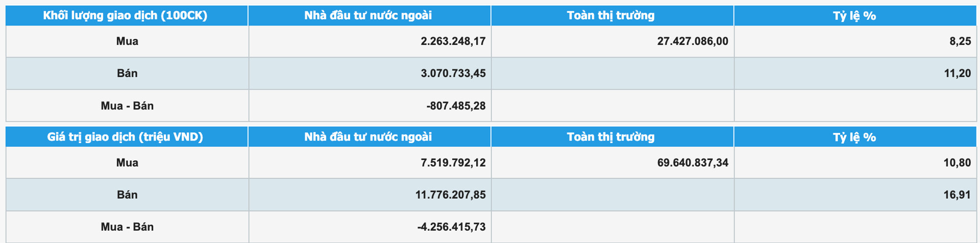The width and height of the screenshot is (980, 243).
Task: Select total market volume 27.427.086,00
Action: click(692, 41)
